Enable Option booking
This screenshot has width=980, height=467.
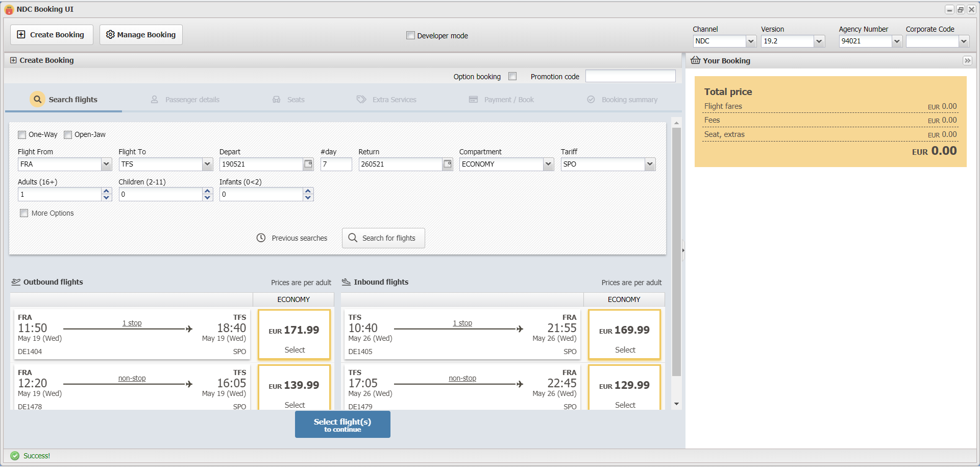pos(512,76)
